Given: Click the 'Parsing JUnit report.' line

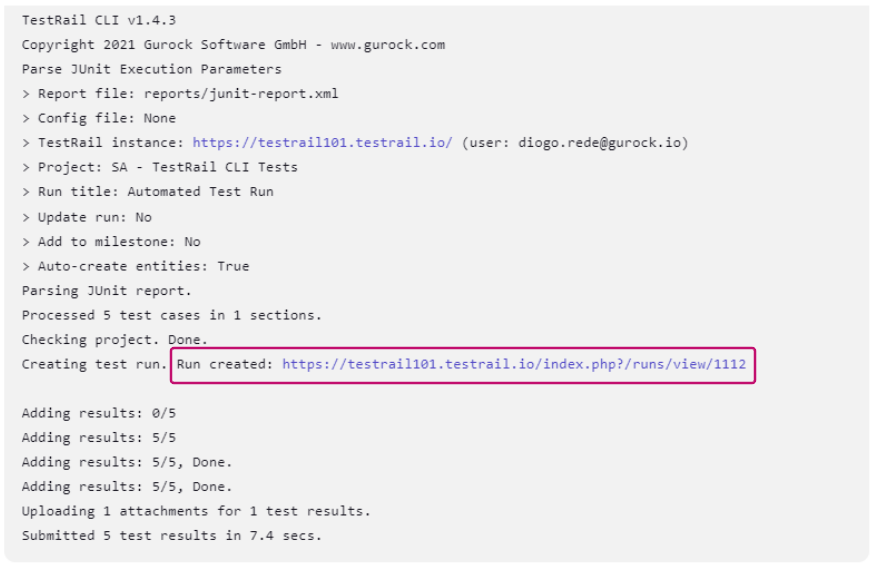Looking at the screenshot, I should (106, 291).
